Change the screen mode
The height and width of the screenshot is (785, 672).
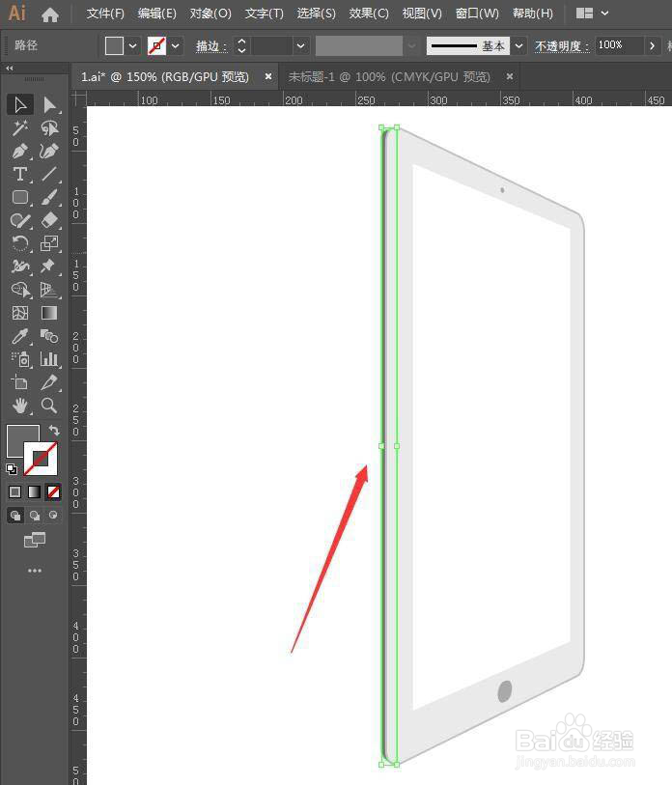tap(35, 540)
